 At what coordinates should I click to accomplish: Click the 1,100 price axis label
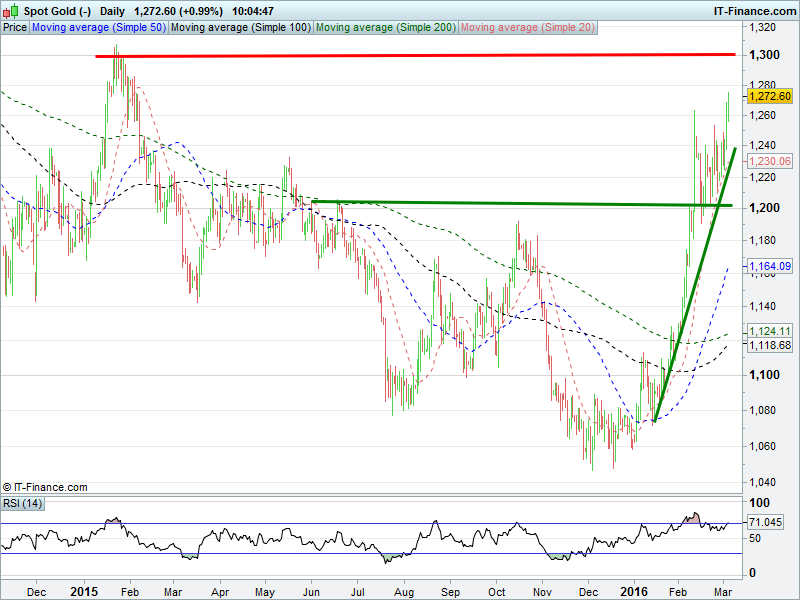coord(764,375)
